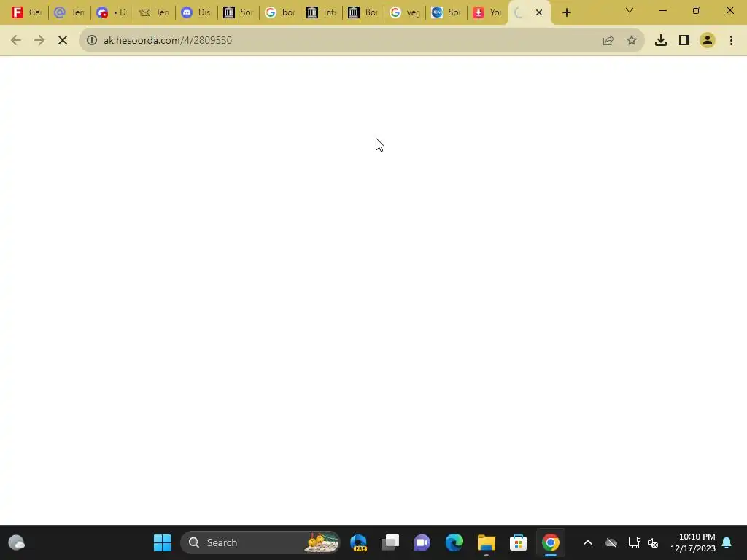Open File Explorer from the taskbar
The image size is (747, 560).
[487, 542]
